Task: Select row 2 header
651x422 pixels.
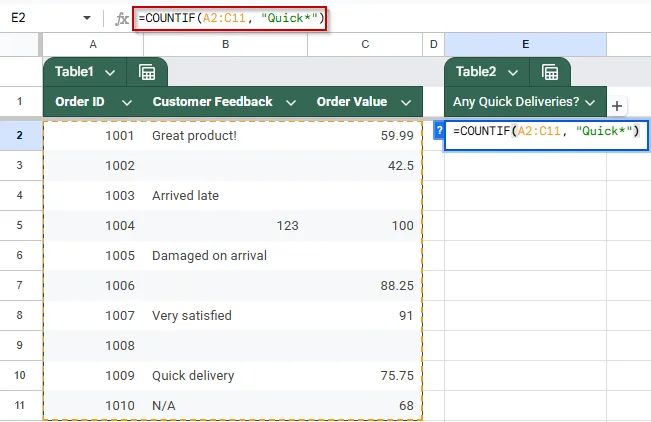Action: pyautogui.click(x=20, y=135)
